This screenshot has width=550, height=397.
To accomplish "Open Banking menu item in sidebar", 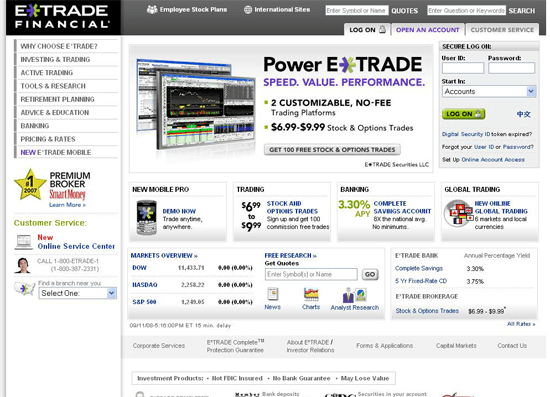I will [x=66, y=126].
